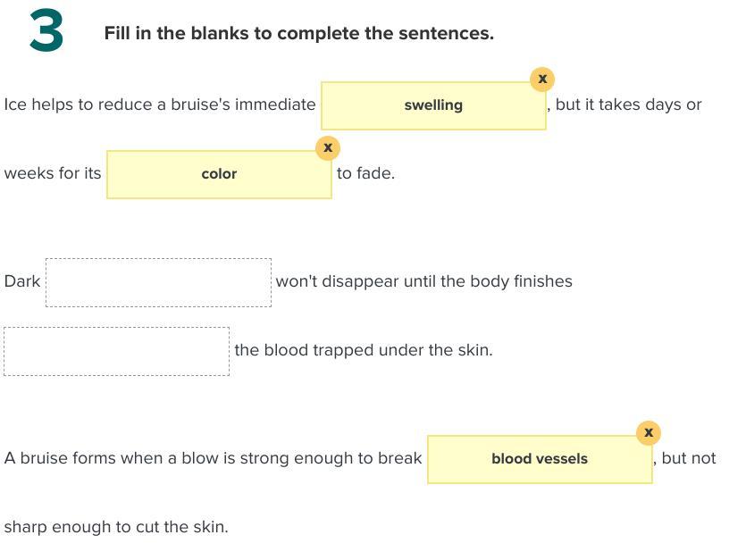Delete the 'blood vessels' answer via x icon
Viewport: 729px width, 560px height.
(x=649, y=432)
